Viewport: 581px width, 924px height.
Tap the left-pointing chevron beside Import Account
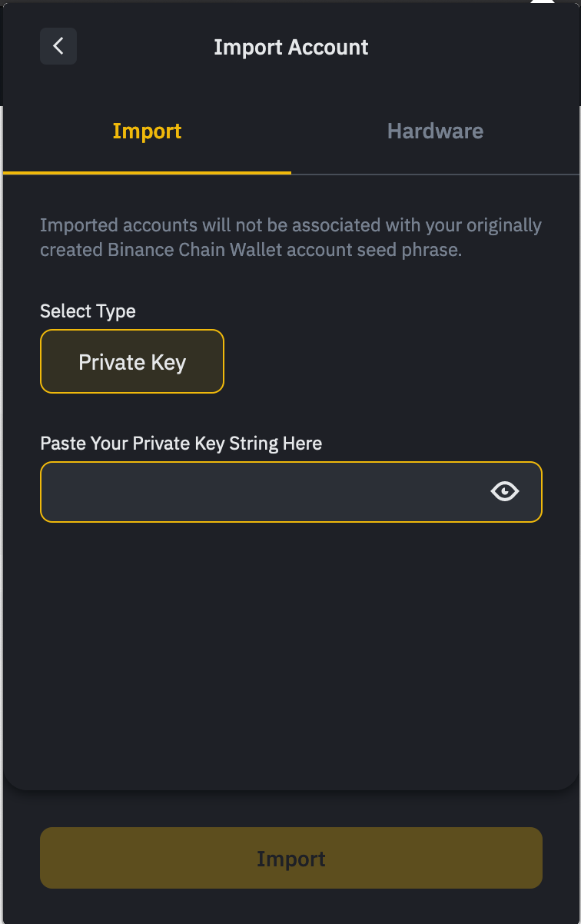click(x=58, y=46)
